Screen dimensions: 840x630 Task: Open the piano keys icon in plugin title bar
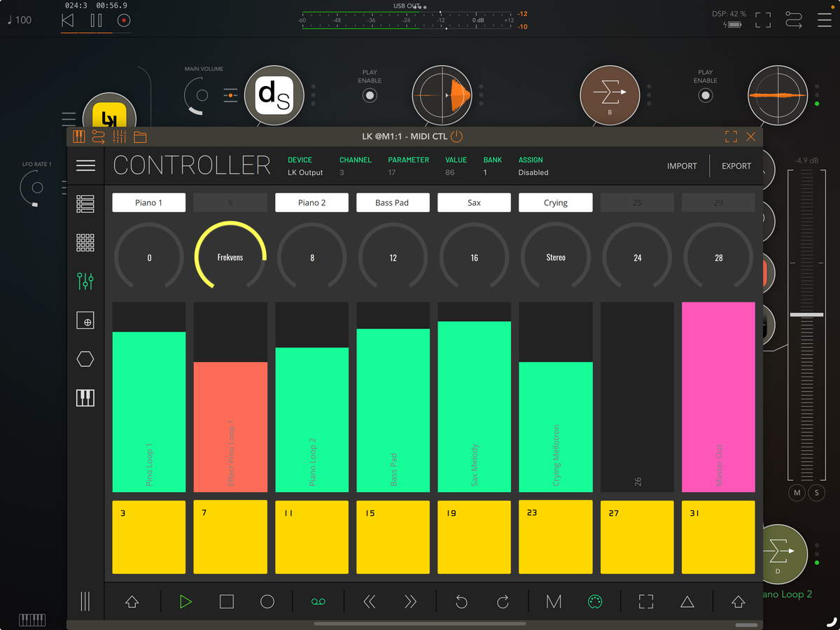78,136
